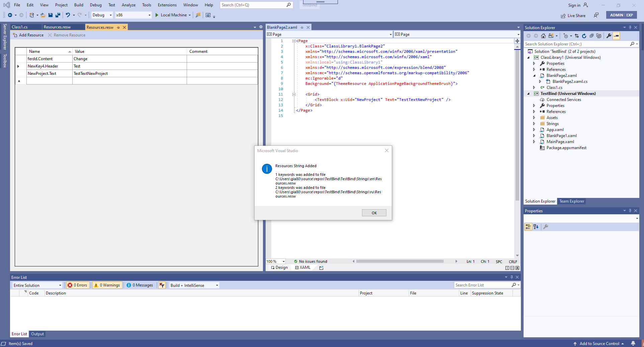Collapse the XAML pane with chevron button

click(518, 268)
